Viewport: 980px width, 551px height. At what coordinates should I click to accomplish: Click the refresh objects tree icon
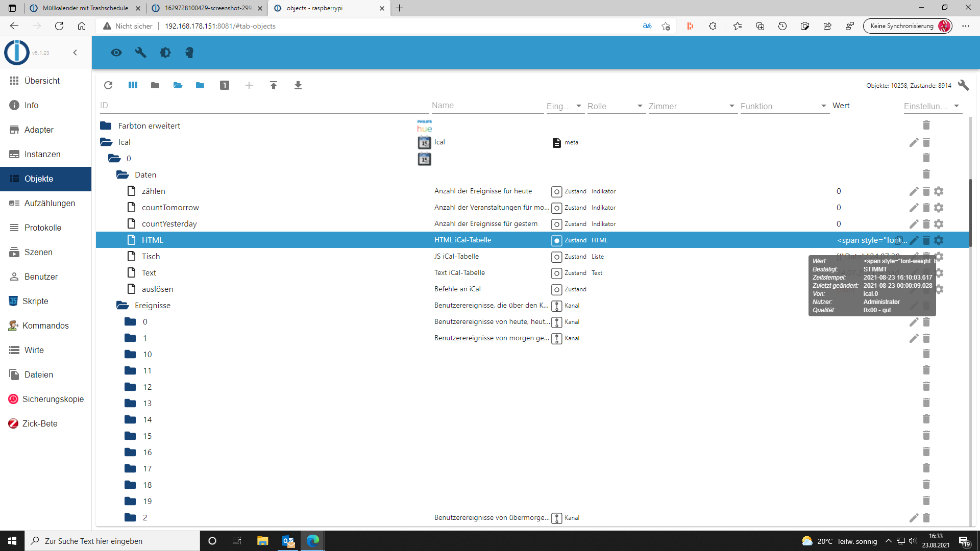108,85
